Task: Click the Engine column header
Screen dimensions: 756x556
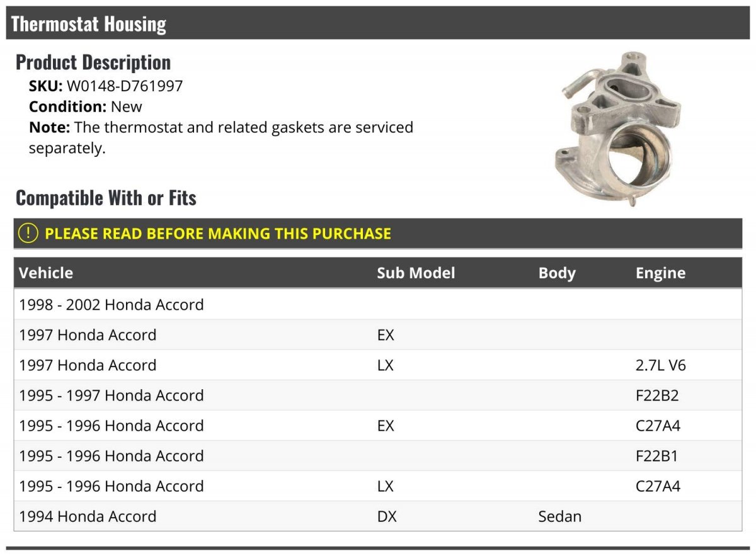Action: pyautogui.click(x=660, y=273)
